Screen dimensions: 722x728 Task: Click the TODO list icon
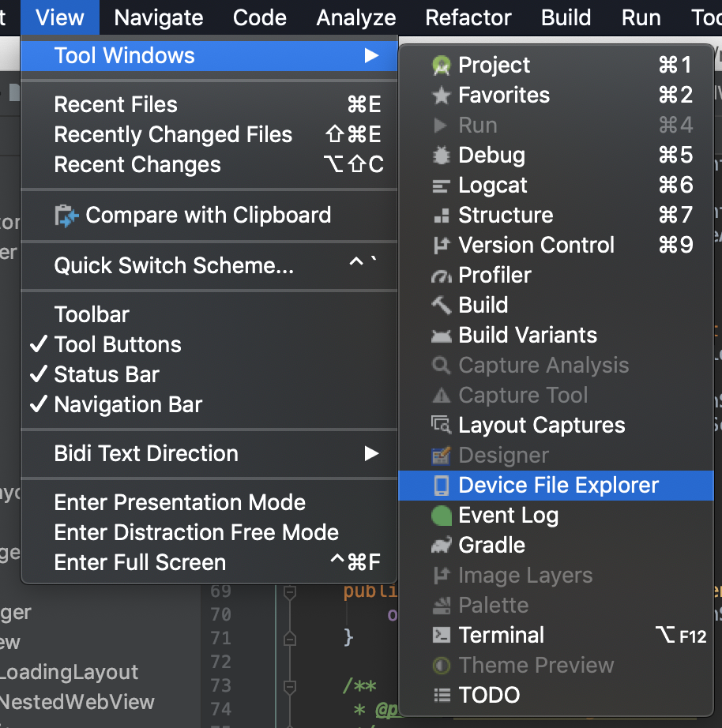(442, 695)
